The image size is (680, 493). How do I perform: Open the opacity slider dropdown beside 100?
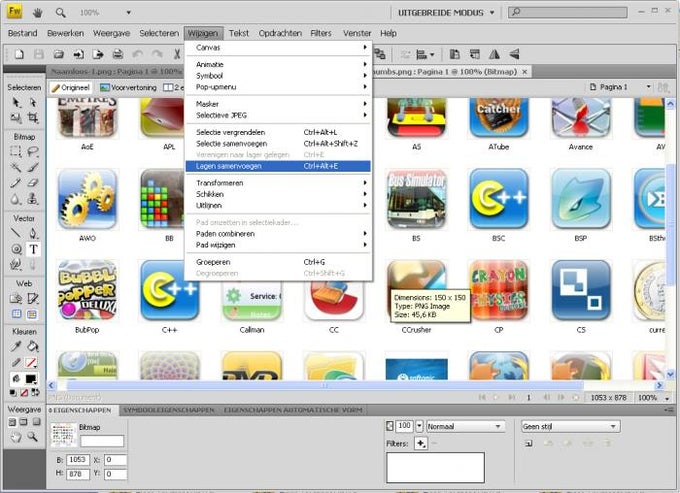click(x=419, y=426)
